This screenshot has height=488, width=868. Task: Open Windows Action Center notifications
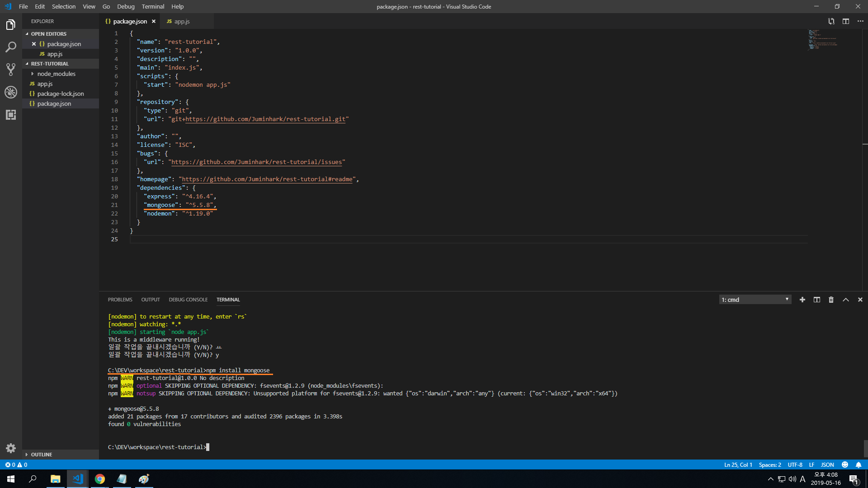pyautogui.click(x=854, y=479)
